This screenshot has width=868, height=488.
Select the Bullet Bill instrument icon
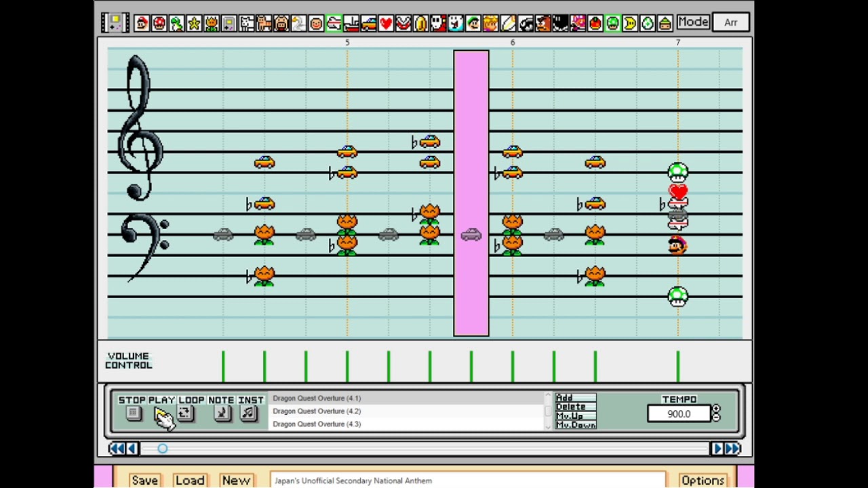pyautogui.click(x=526, y=24)
